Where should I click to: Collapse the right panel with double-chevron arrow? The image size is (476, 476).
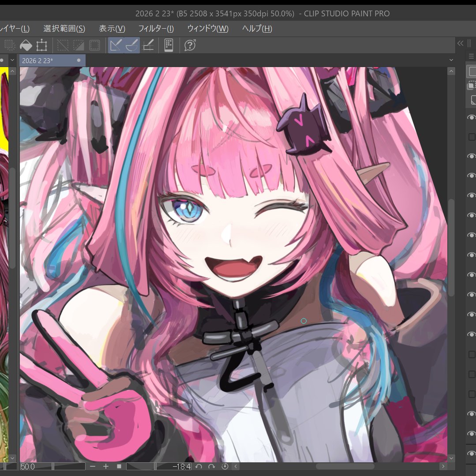point(460,43)
